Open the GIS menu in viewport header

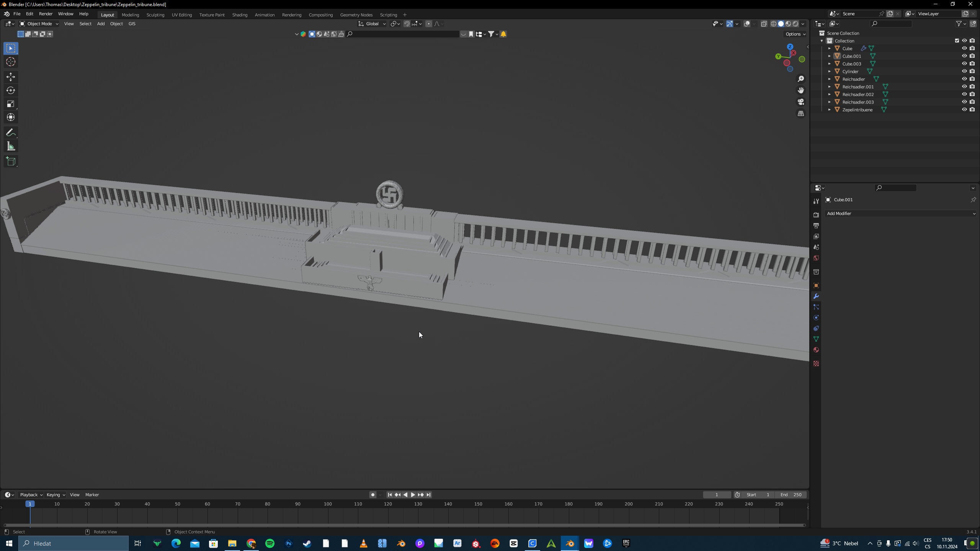click(x=132, y=24)
